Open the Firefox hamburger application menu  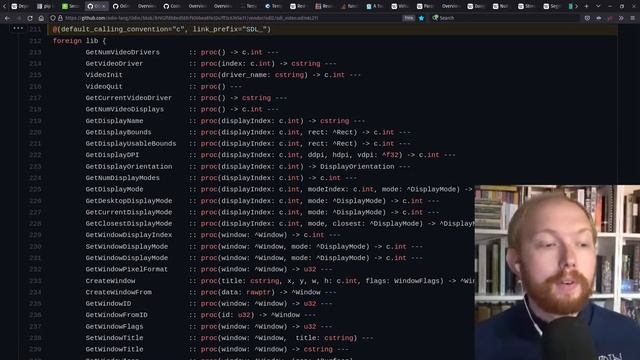[632, 18]
